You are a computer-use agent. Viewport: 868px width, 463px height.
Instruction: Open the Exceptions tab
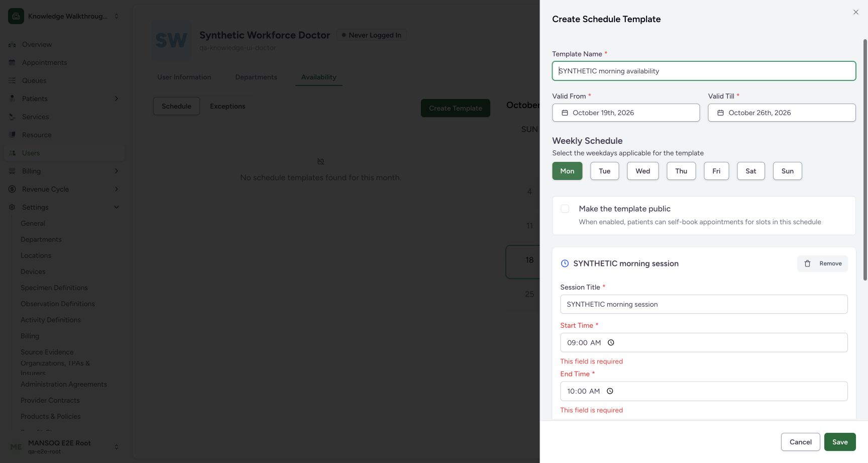click(x=228, y=106)
